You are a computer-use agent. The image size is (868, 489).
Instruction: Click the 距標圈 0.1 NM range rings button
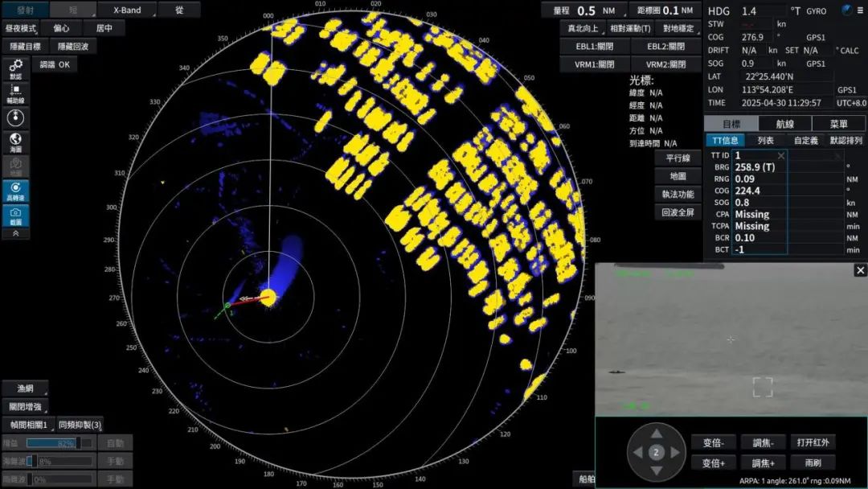(665, 10)
